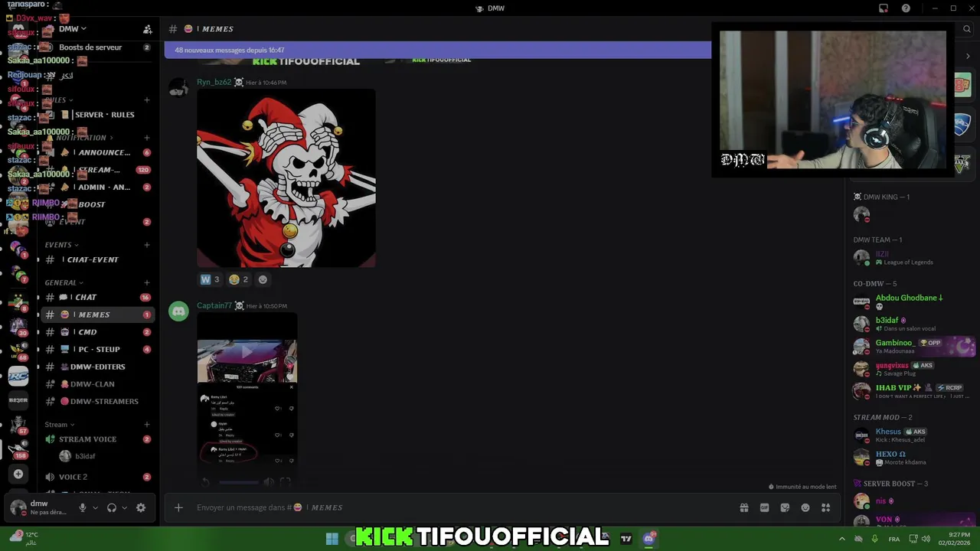
Task: Open member Gambinoo_
Action: pos(913,346)
